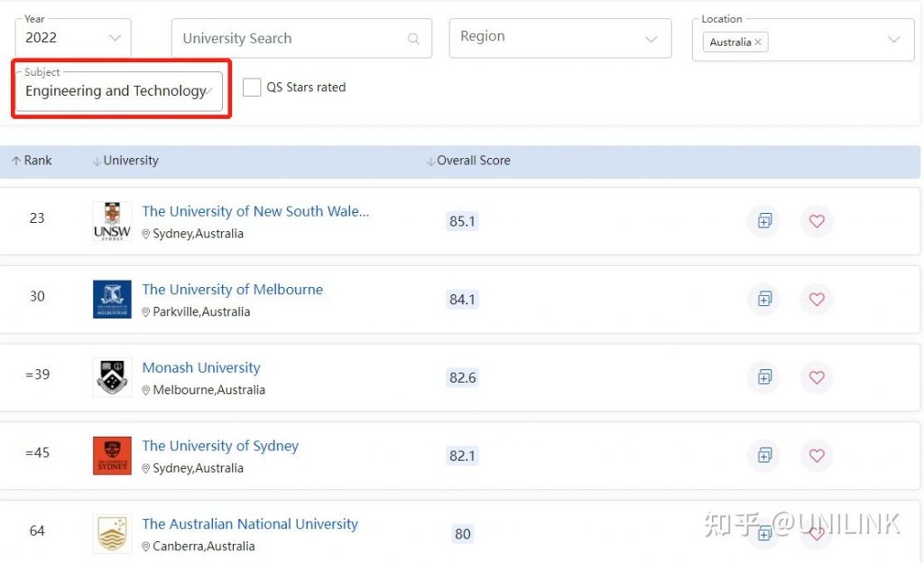Screen dimensions: 924x563
Task: Click the 85.1 overall score
Action: point(462,221)
